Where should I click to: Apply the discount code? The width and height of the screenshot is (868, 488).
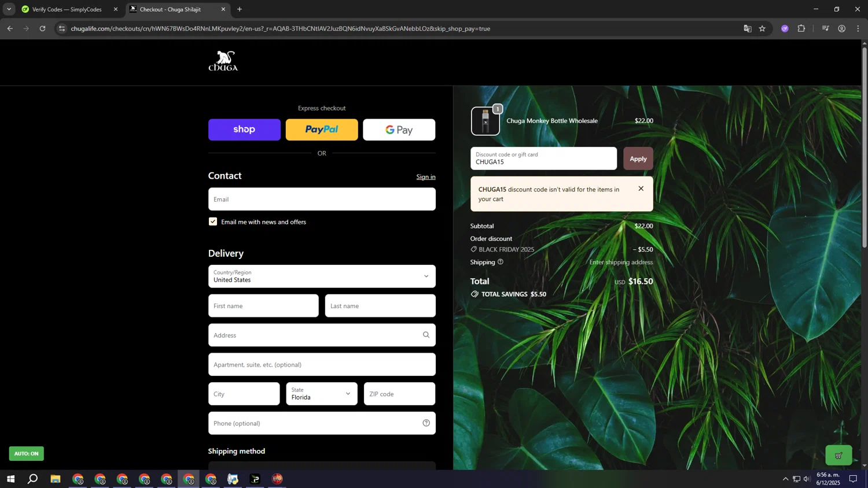click(638, 158)
